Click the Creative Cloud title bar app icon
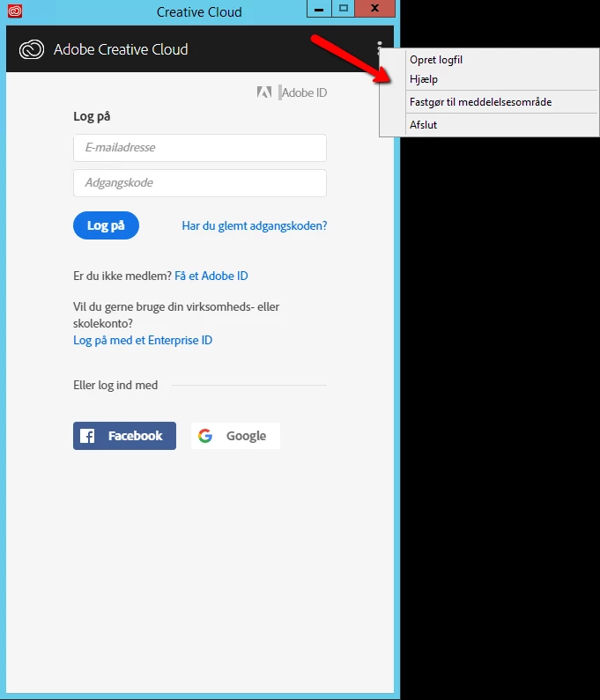 point(15,11)
